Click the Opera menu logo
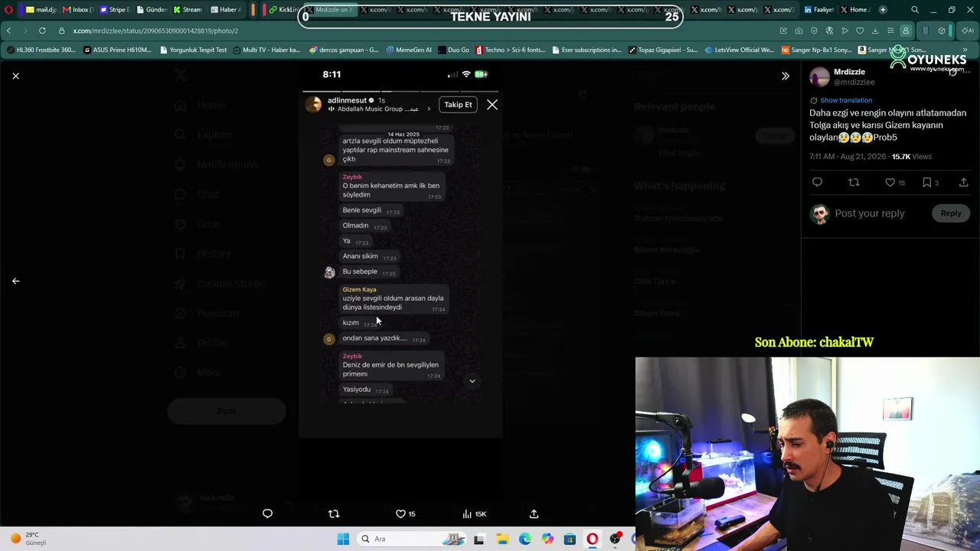980x551 pixels. [8, 10]
